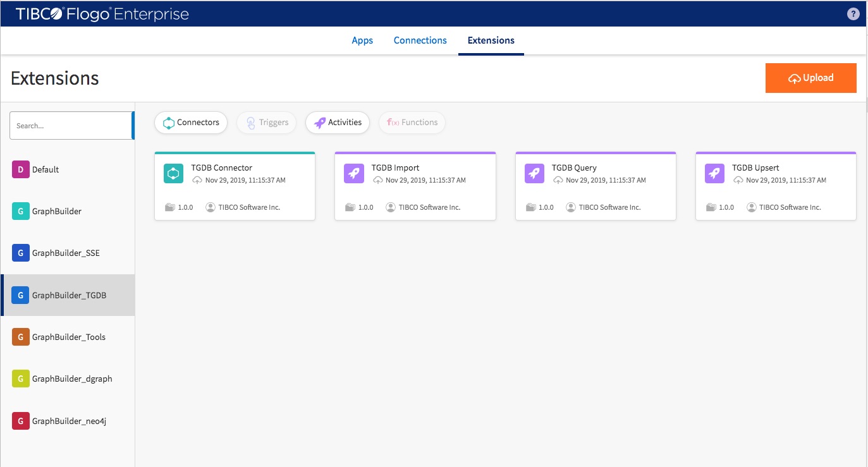Click the upload-cloud icon on TGDB Import card

click(377, 180)
